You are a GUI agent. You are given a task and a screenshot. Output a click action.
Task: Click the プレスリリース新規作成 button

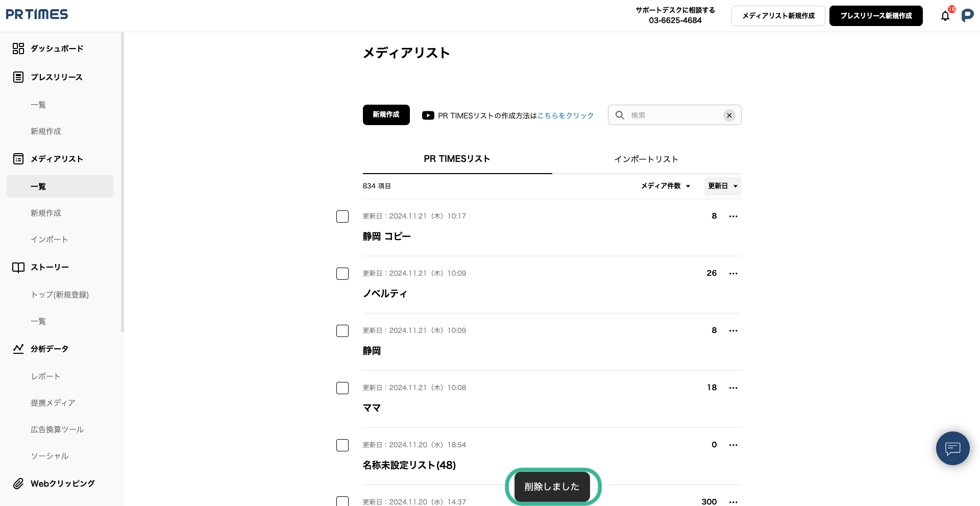click(x=875, y=16)
